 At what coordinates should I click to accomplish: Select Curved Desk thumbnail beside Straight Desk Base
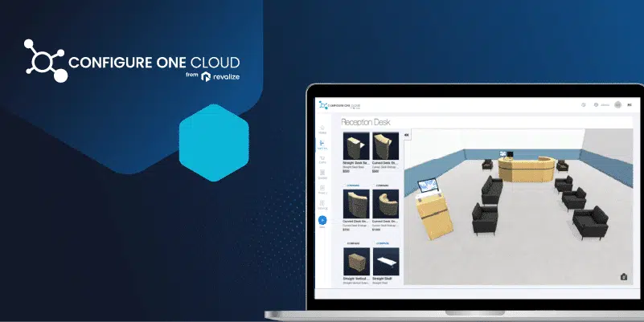coord(385,145)
